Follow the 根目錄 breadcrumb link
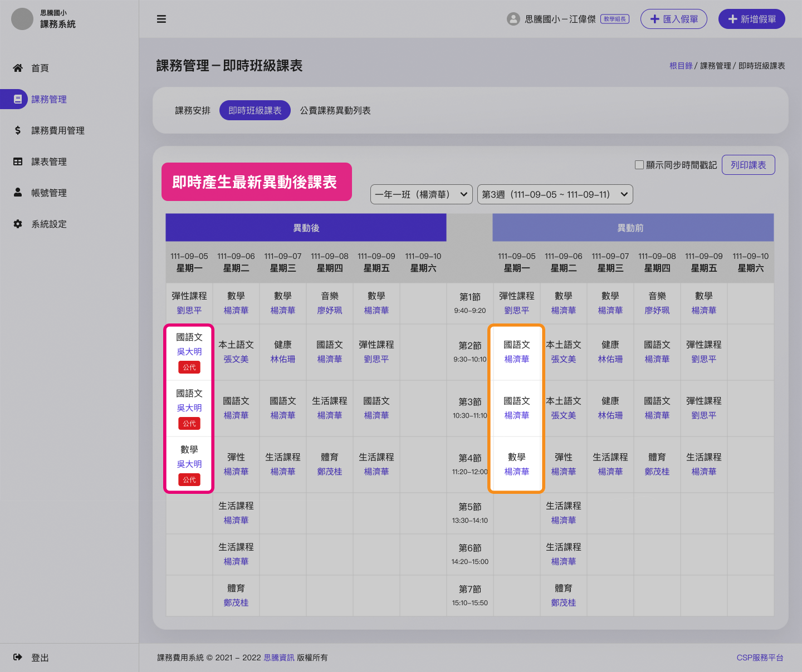802x672 pixels. 681,66
